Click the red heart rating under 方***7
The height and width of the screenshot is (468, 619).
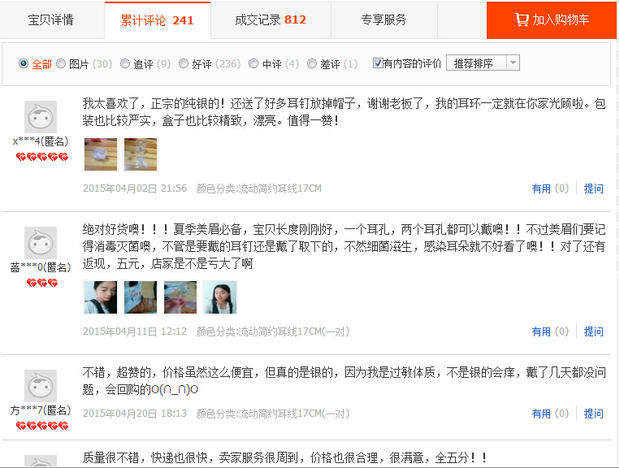coord(42,426)
